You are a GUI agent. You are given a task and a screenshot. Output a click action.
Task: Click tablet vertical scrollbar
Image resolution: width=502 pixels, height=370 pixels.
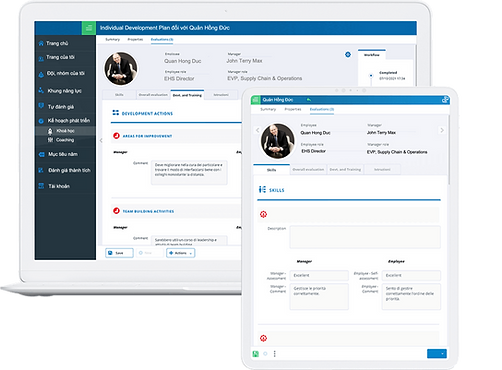point(449,150)
